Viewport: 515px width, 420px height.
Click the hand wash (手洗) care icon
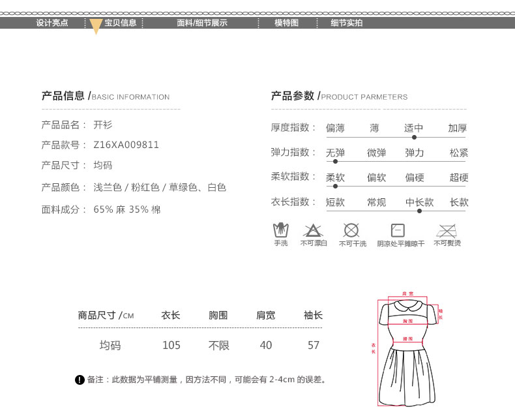coord(280,230)
